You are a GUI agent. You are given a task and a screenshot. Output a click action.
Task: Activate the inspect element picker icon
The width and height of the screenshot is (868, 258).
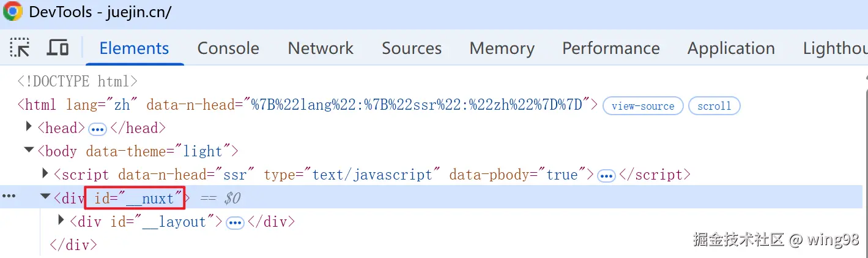(20, 48)
